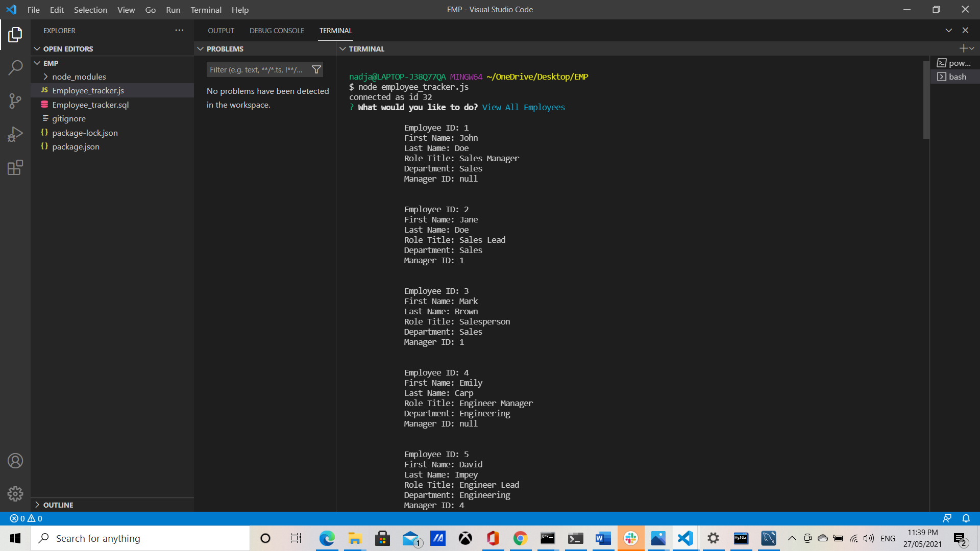
Task: Select Employee_tracker.sql in the explorer
Action: click(x=90, y=105)
